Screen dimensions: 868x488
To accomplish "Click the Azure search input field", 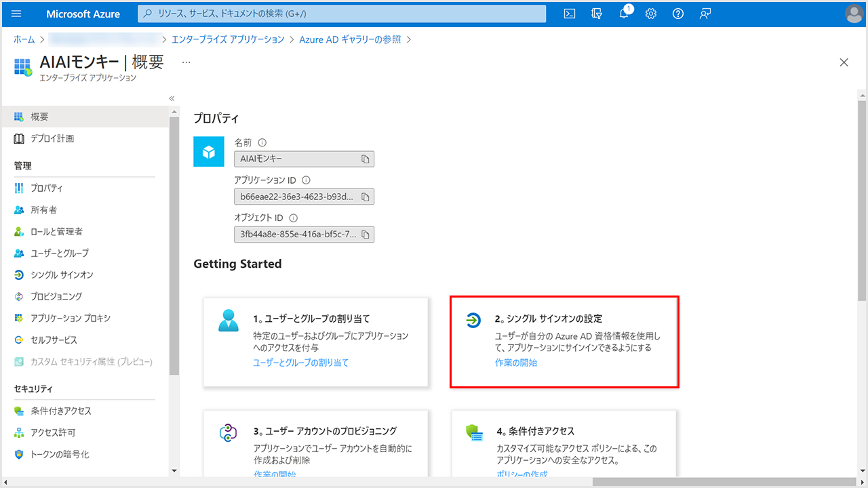I will 342,14.
